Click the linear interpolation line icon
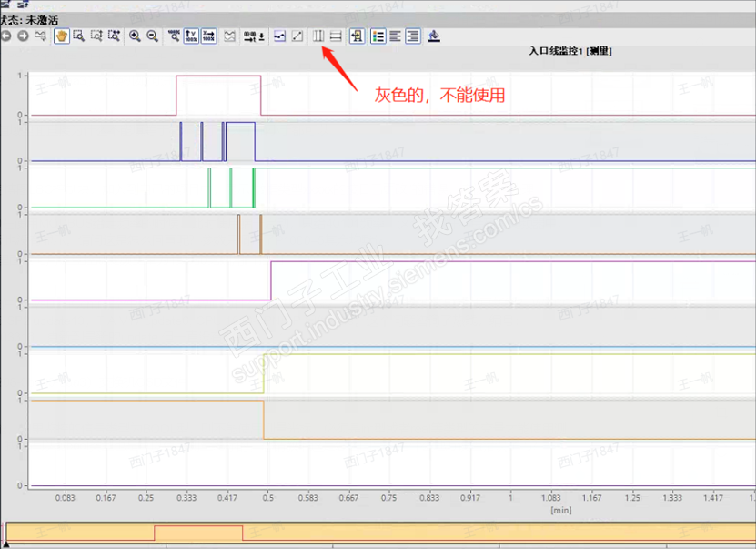756x549 pixels. click(297, 36)
